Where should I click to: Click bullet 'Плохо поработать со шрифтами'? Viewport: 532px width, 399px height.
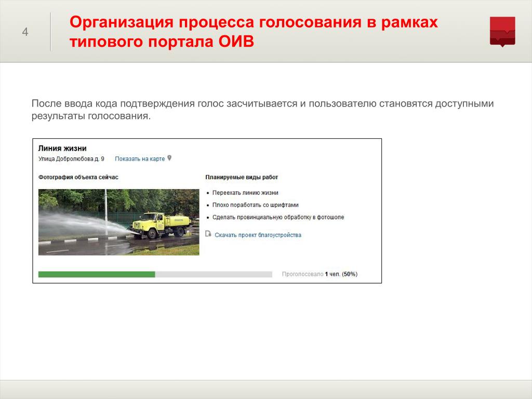click(256, 205)
